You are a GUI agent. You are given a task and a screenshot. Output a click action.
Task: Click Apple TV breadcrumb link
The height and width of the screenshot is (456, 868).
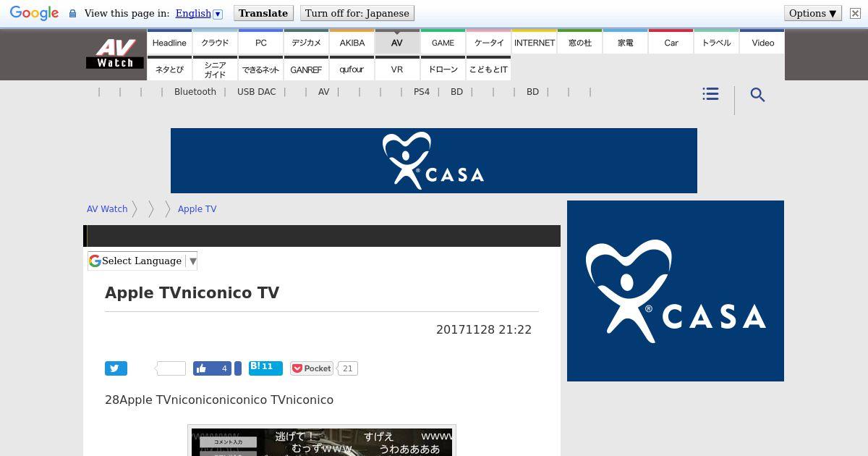pos(197,208)
